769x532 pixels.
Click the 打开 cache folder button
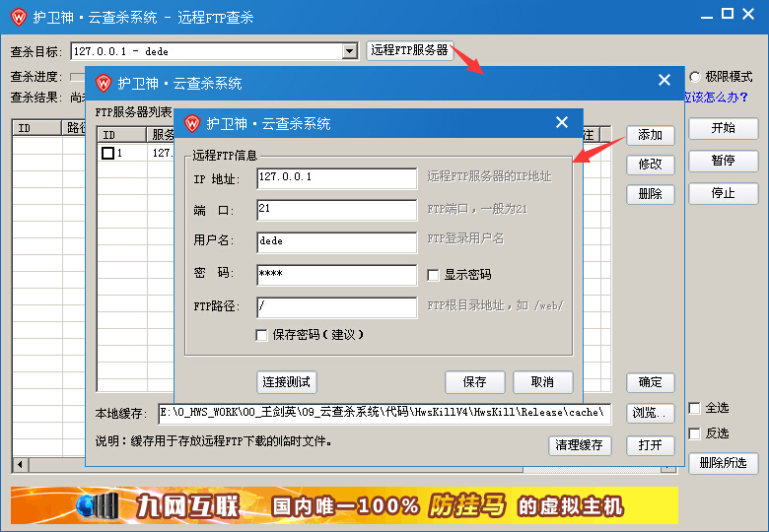pyautogui.click(x=651, y=445)
